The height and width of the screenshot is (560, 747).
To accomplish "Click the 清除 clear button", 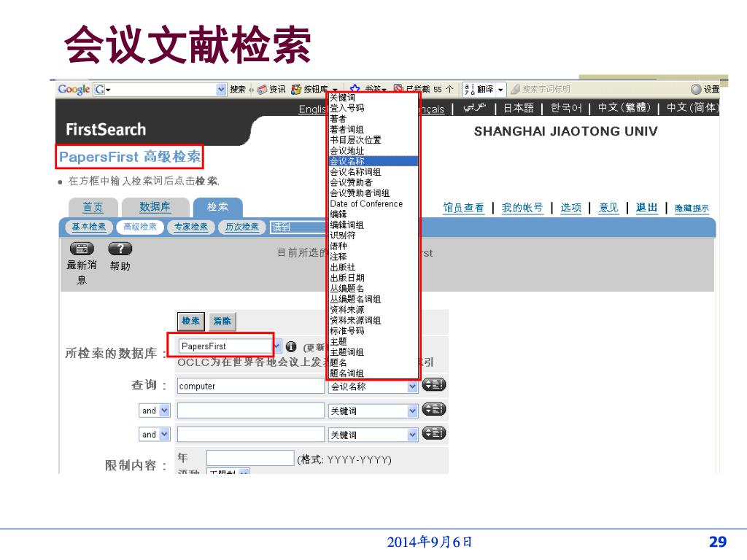I will [x=222, y=321].
